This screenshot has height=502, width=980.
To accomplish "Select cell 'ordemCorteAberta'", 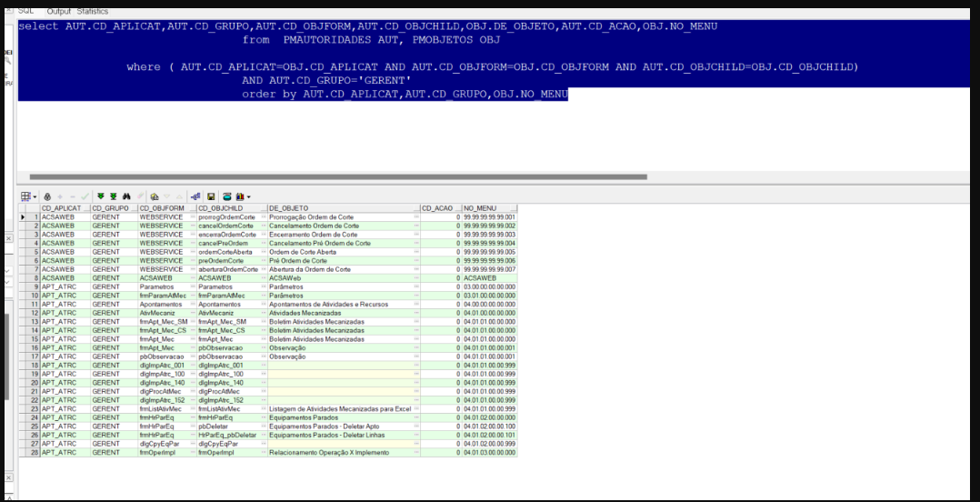I will click(x=232, y=251).
